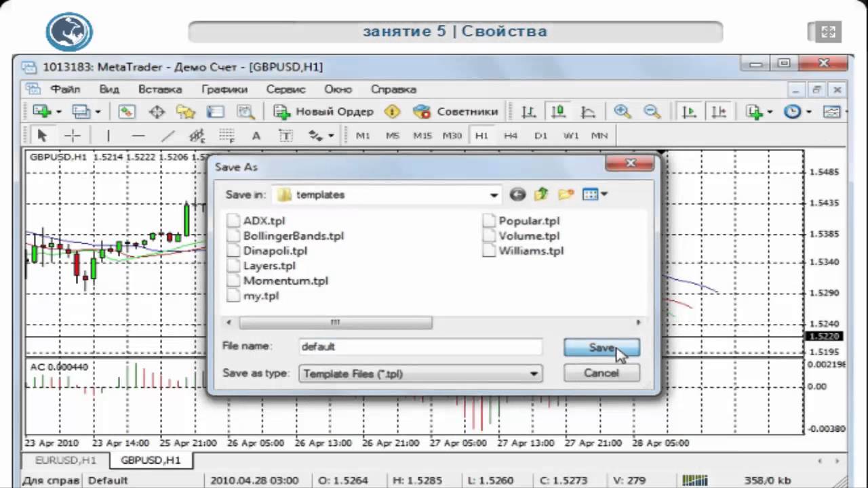
Task: Click the Save button
Action: (601, 348)
